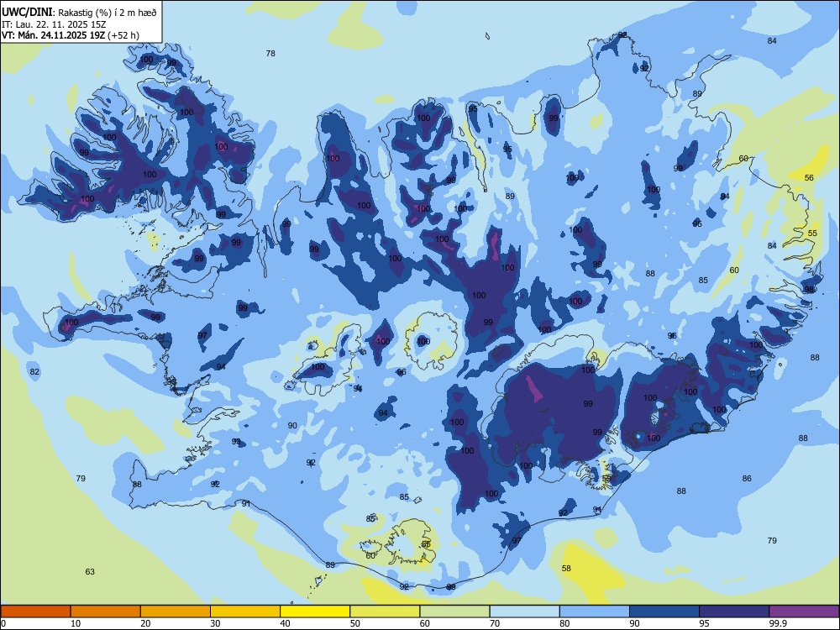Click the dark indigo 95–99.9 legend swatch

tap(734, 612)
